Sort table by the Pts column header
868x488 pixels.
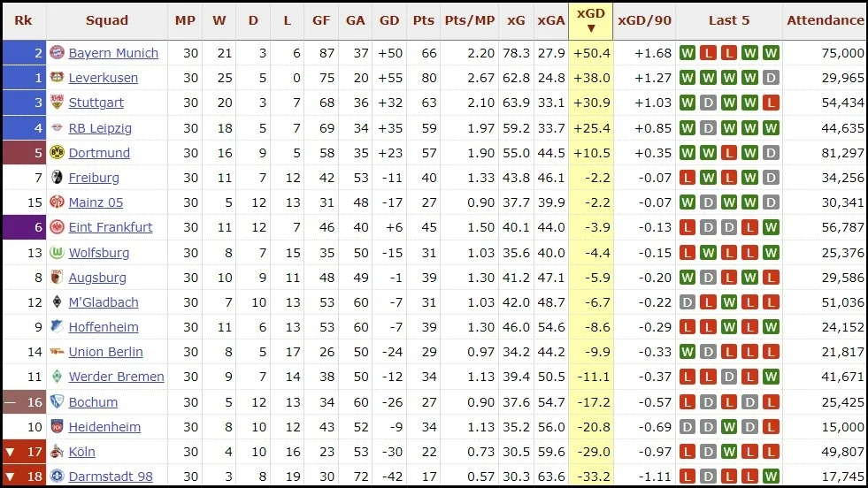(423, 20)
